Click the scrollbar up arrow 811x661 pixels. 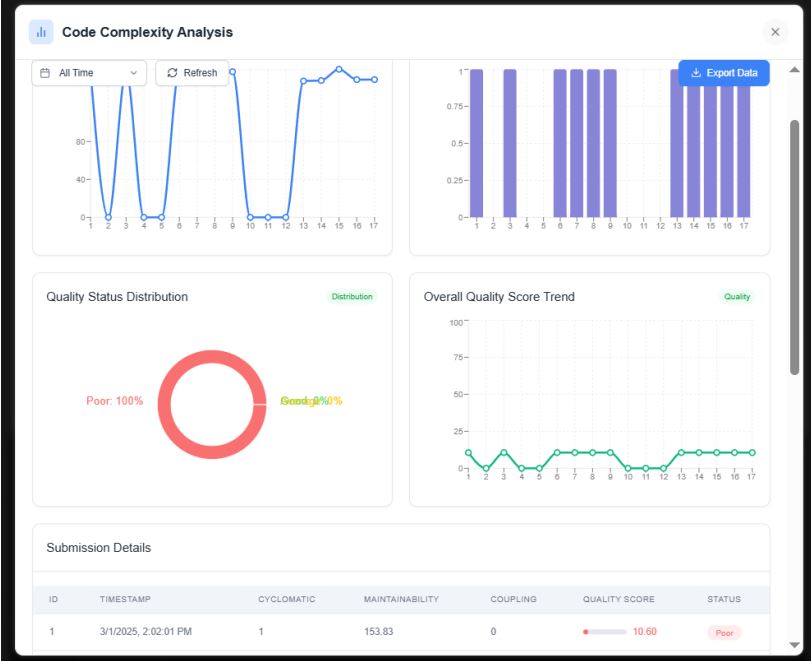[795, 69]
